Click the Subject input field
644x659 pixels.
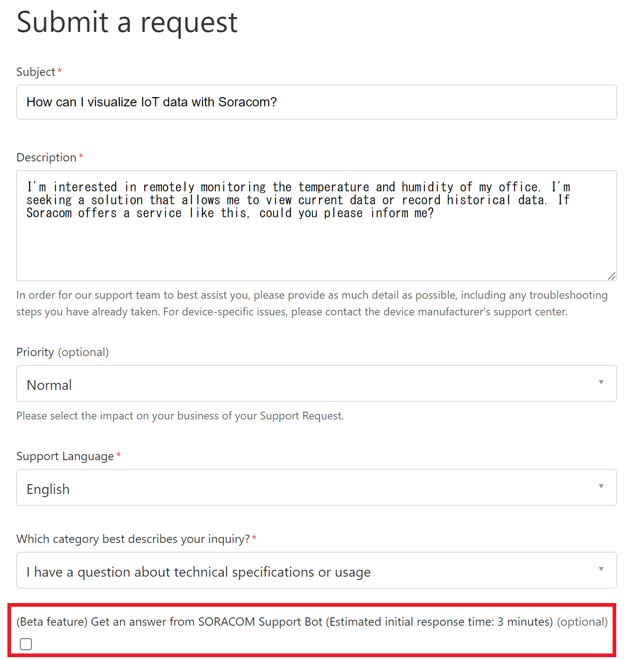[x=316, y=102]
